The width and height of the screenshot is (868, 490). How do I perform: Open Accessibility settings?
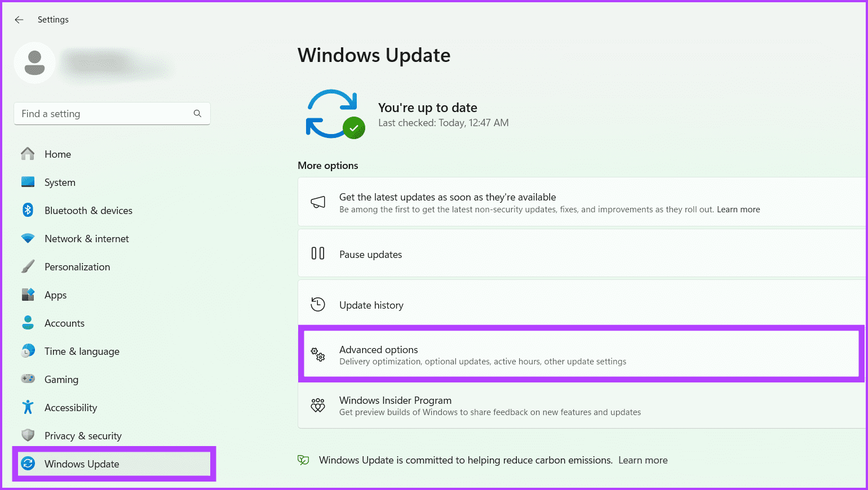(70, 407)
